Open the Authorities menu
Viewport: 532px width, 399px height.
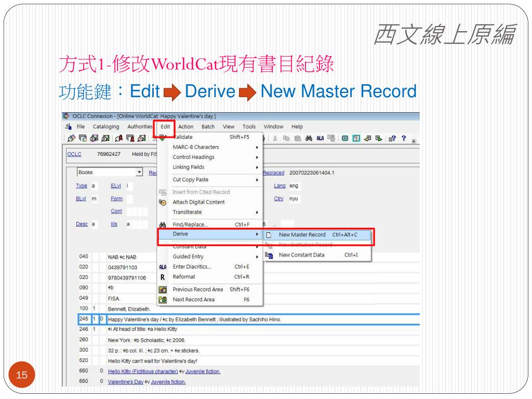[140, 127]
